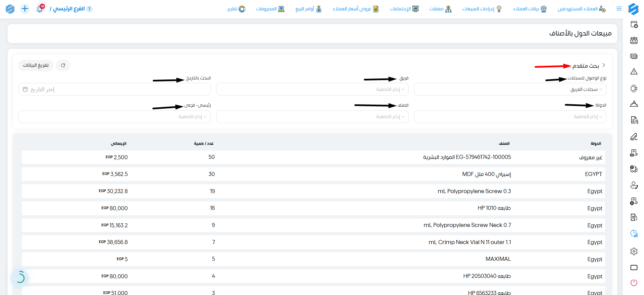The width and height of the screenshot is (644, 295).
Task: Click the الدولة column header
Action: 596,143
